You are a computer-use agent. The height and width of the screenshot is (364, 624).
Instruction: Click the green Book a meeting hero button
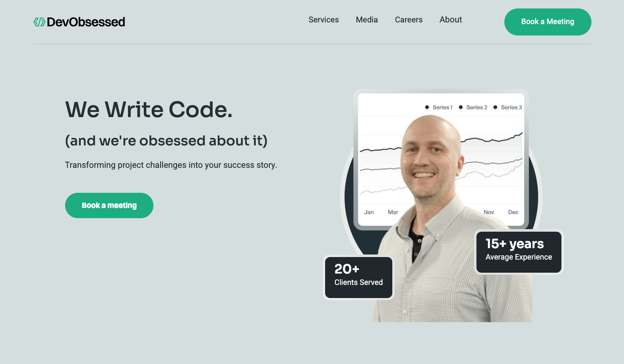tap(109, 205)
